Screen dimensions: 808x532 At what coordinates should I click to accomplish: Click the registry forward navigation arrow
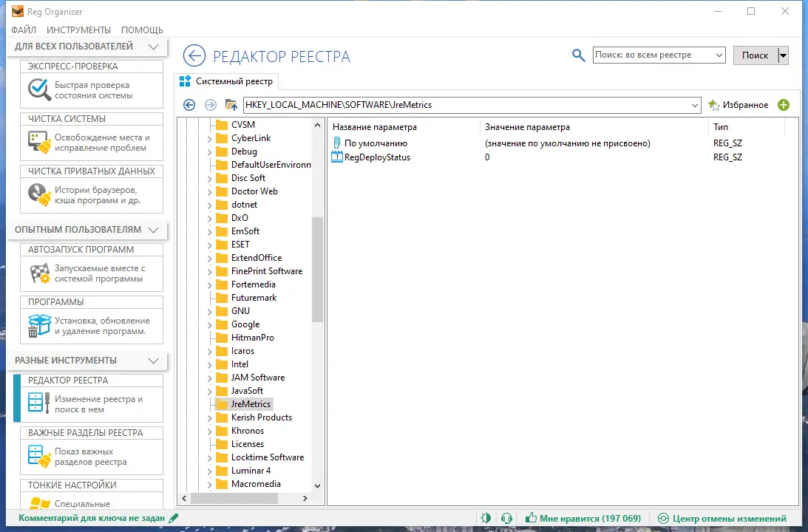click(210, 105)
